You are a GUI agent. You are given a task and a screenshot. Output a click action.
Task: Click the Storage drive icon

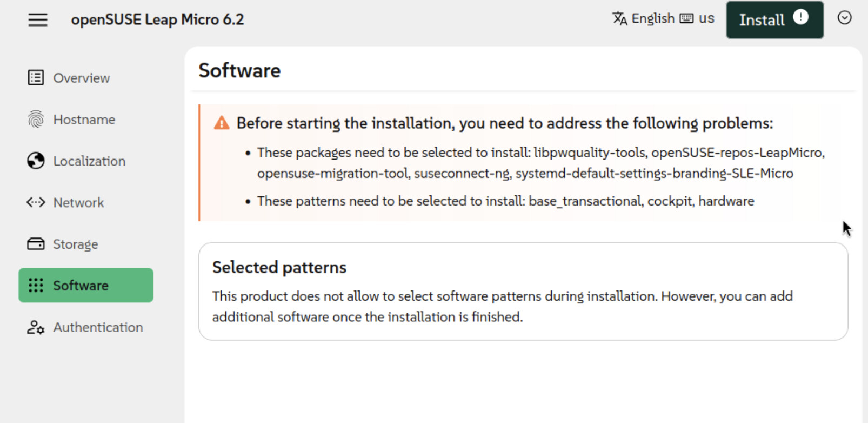coord(36,244)
